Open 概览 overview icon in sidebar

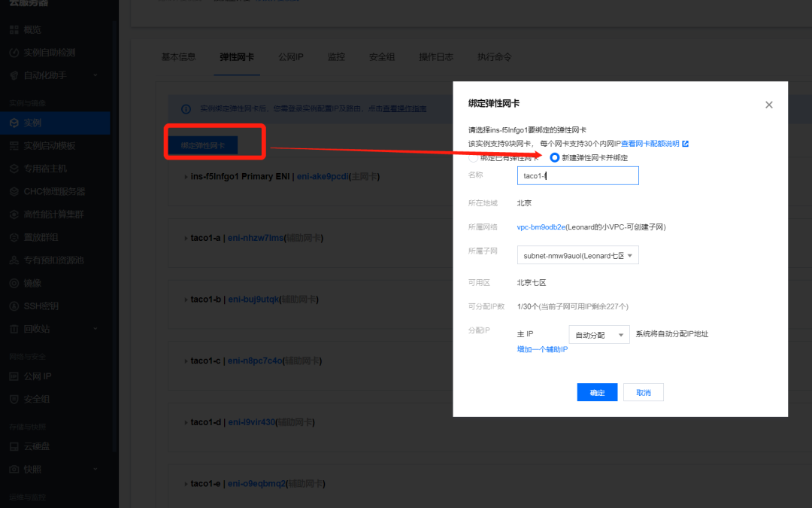pyautogui.click(x=14, y=29)
